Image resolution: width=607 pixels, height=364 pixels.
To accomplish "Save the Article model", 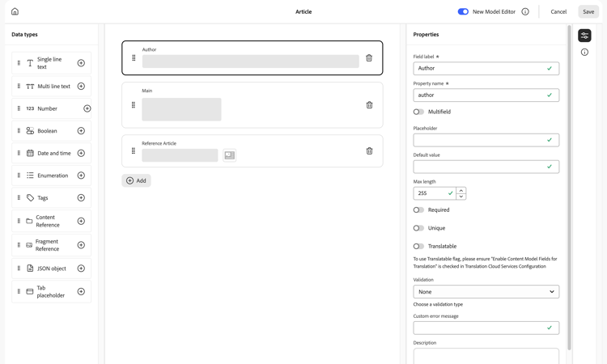I will [588, 12].
